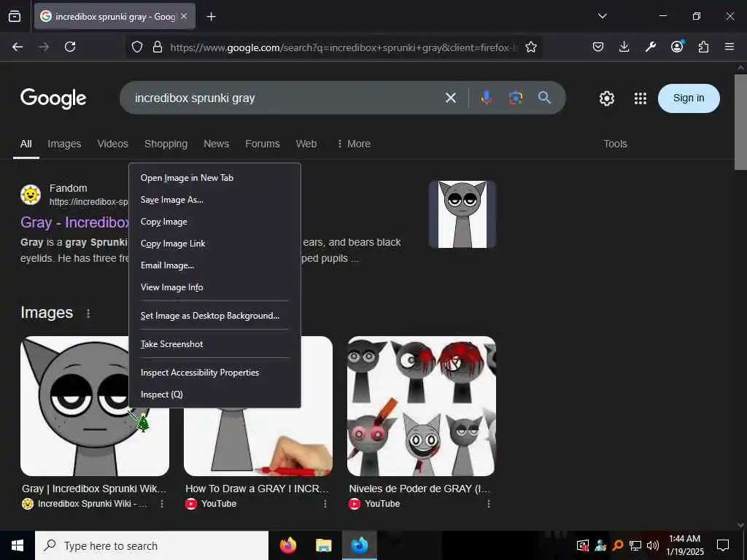Switch to the Forums search tab
747x560 pixels.
[263, 144]
